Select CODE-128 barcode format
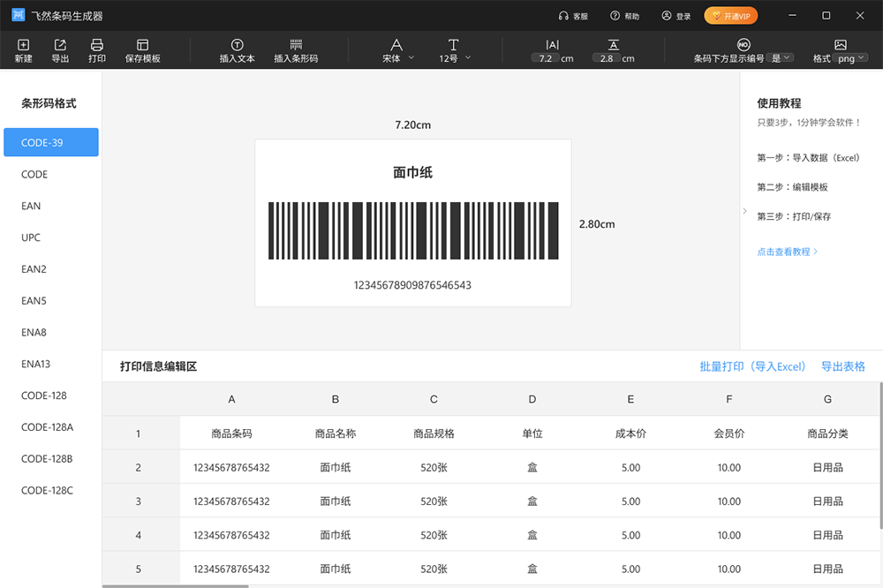This screenshot has height=588, width=883. [x=44, y=396]
